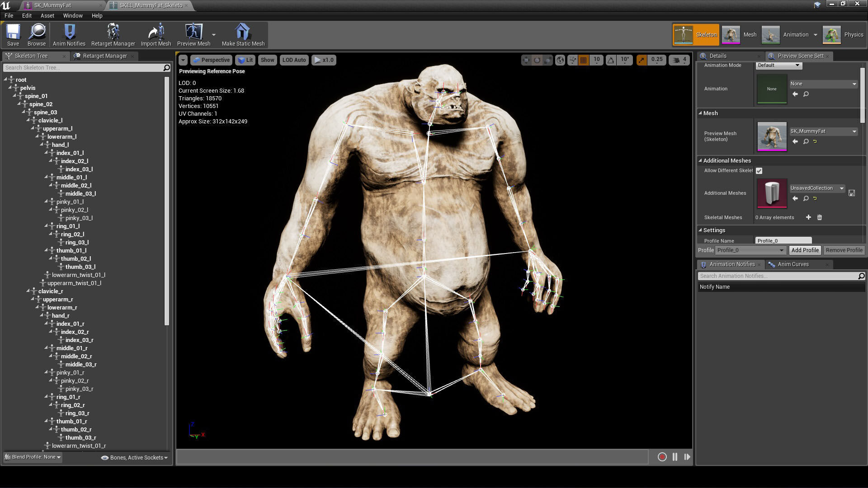Add element to Skeletal Meshes array

[x=808, y=217]
